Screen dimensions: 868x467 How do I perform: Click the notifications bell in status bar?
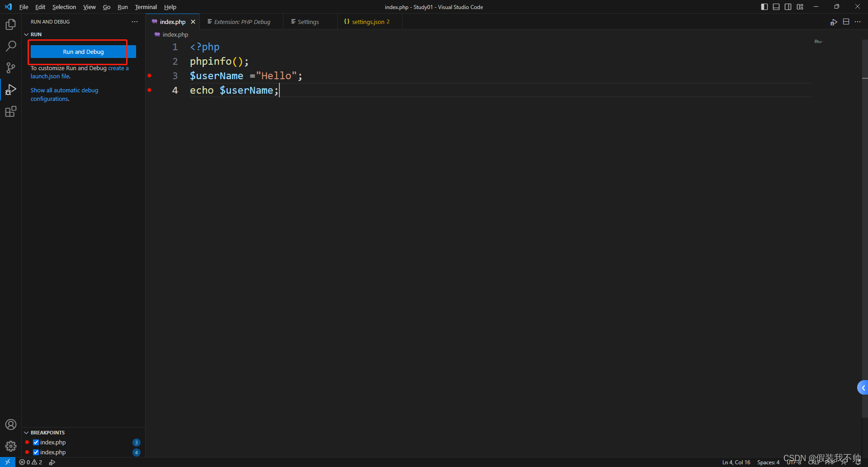point(858,462)
